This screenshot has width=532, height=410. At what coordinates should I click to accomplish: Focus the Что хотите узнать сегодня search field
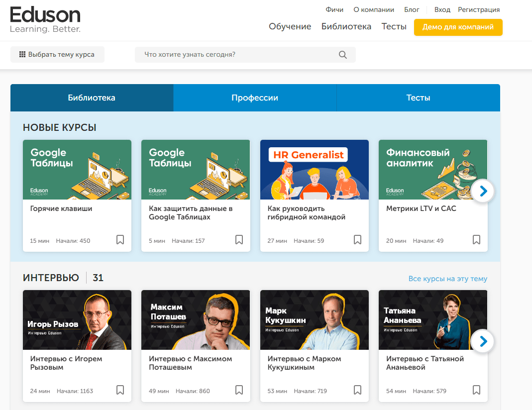pyautogui.click(x=245, y=55)
